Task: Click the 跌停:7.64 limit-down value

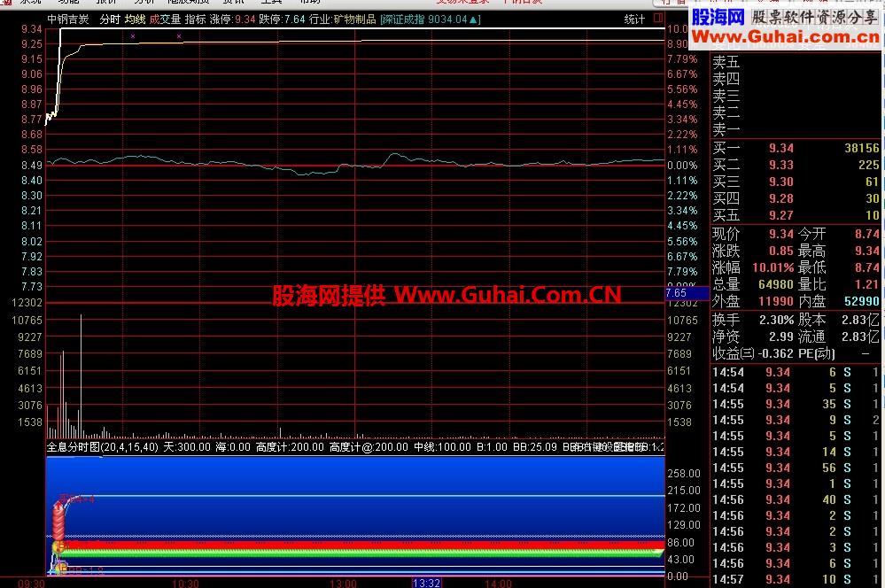Action: (282, 19)
